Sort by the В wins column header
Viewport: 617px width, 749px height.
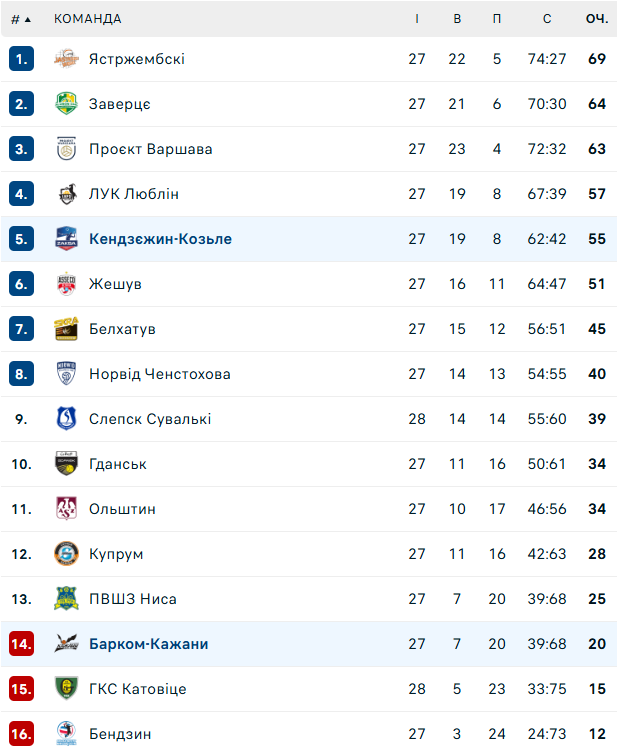click(457, 19)
